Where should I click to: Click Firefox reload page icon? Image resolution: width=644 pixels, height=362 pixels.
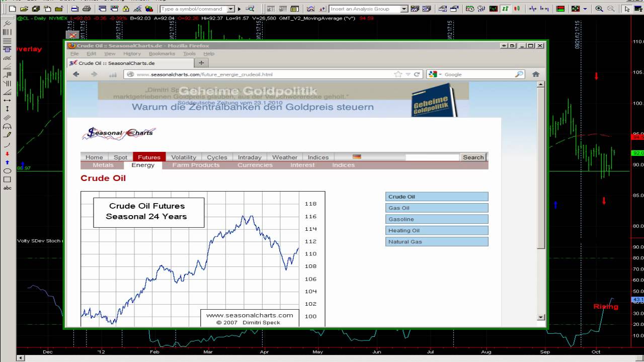(417, 74)
